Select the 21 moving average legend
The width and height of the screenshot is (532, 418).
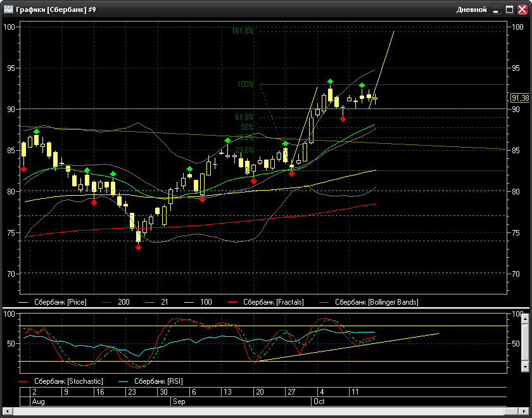[165, 302]
